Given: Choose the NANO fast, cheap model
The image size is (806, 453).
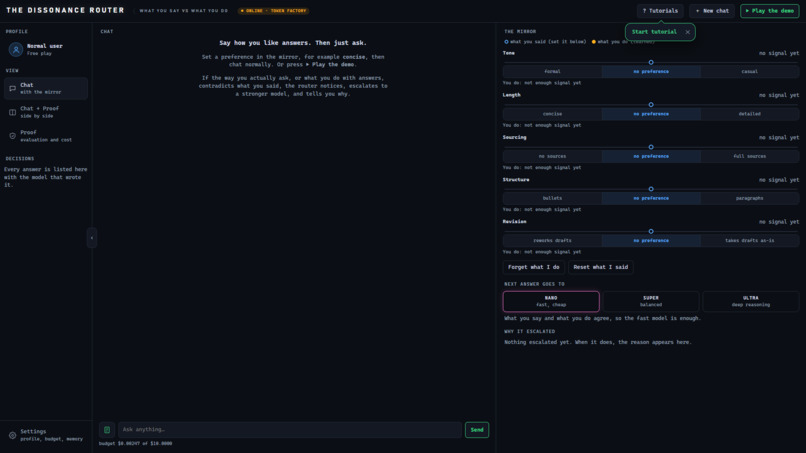Looking at the screenshot, I should pyautogui.click(x=551, y=301).
